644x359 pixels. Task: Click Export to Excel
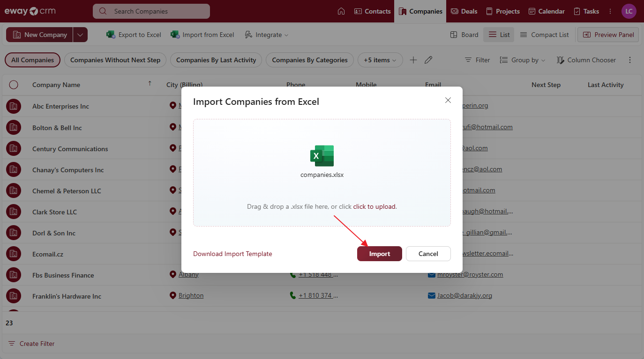(134, 35)
